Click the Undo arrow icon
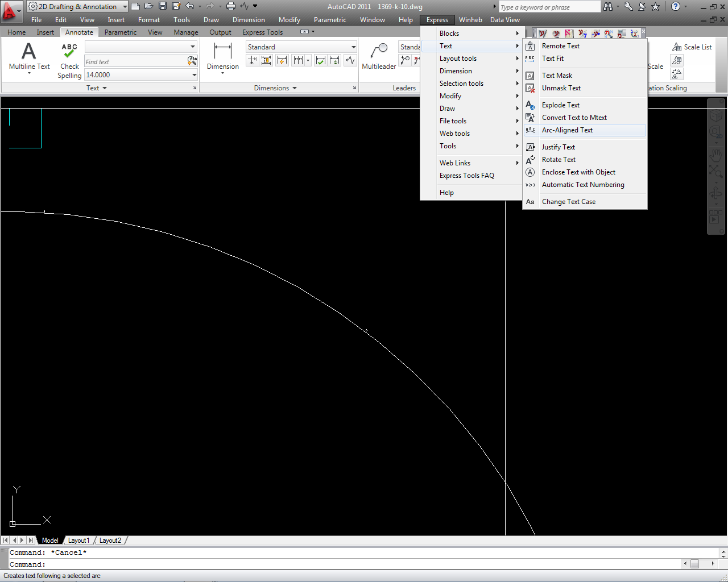728x582 pixels. point(190,6)
